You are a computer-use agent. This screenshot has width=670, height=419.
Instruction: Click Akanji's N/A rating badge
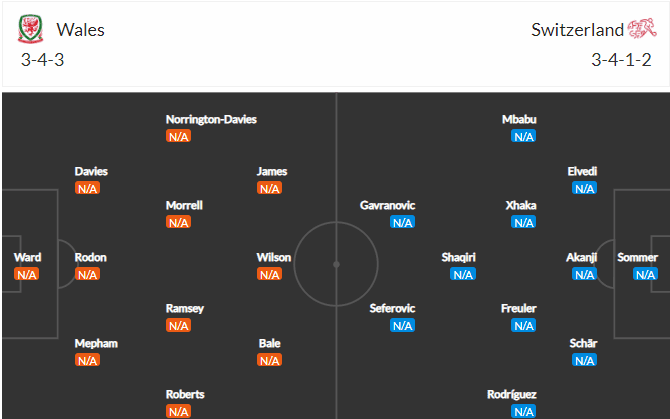pos(584,274)
